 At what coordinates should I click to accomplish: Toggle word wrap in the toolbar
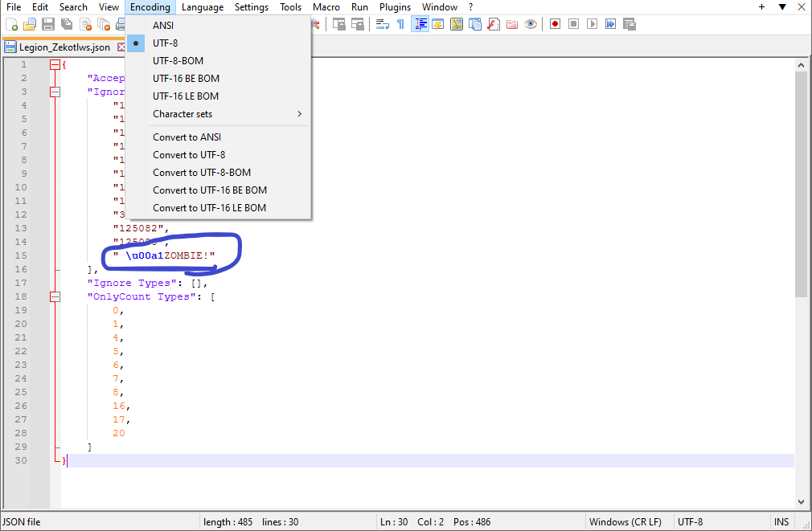tap(383, 24)
